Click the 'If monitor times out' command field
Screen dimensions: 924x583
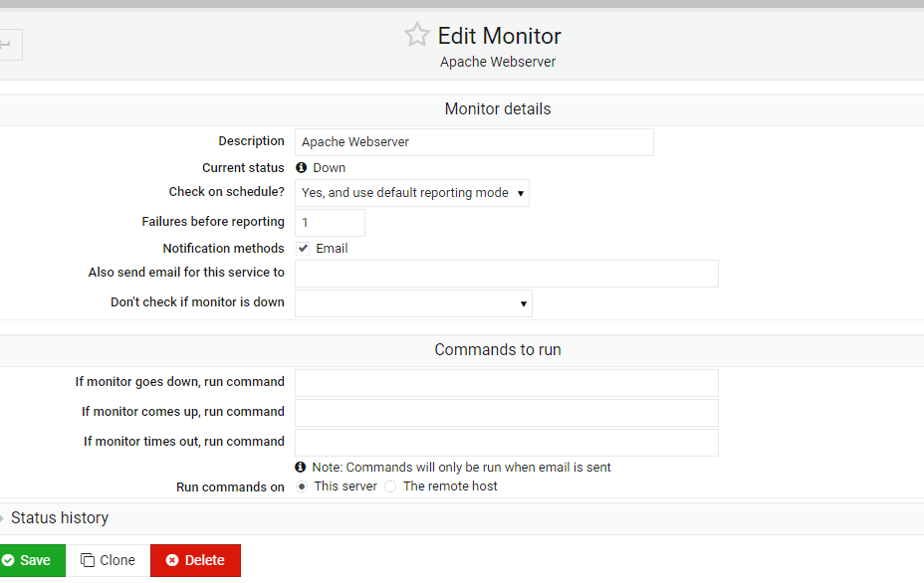click(507, 443)
